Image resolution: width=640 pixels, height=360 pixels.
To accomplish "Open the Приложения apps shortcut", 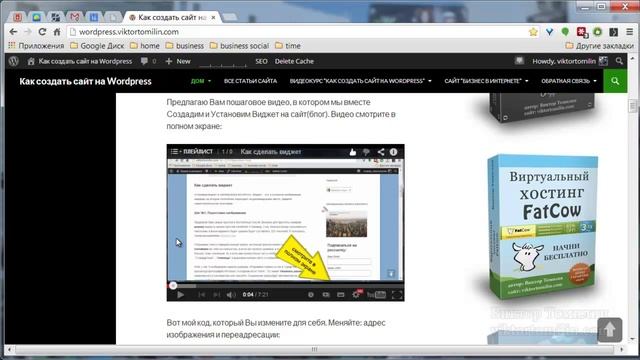I will click(x=36, y=46).
